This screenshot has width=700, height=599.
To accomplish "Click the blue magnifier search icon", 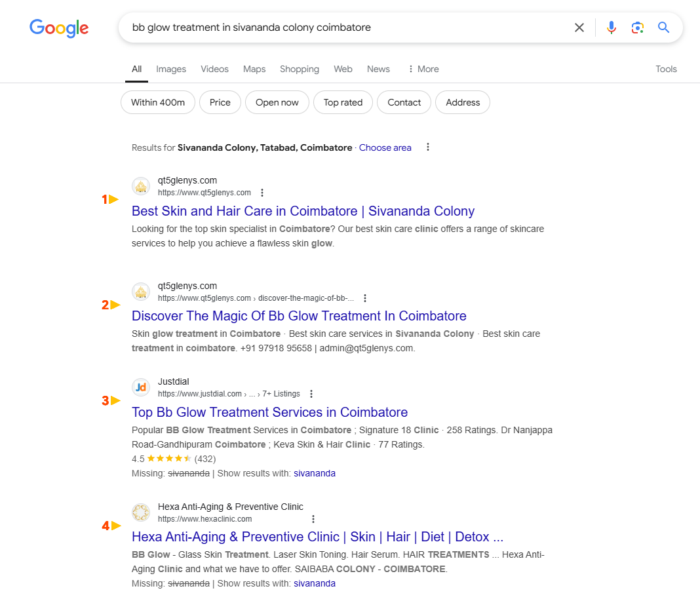I will (664, 28).
